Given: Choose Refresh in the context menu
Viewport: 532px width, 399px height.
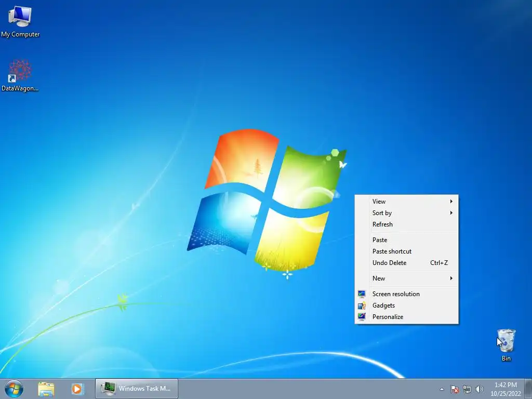Looking at the screenshot, I should coord(406,224).
